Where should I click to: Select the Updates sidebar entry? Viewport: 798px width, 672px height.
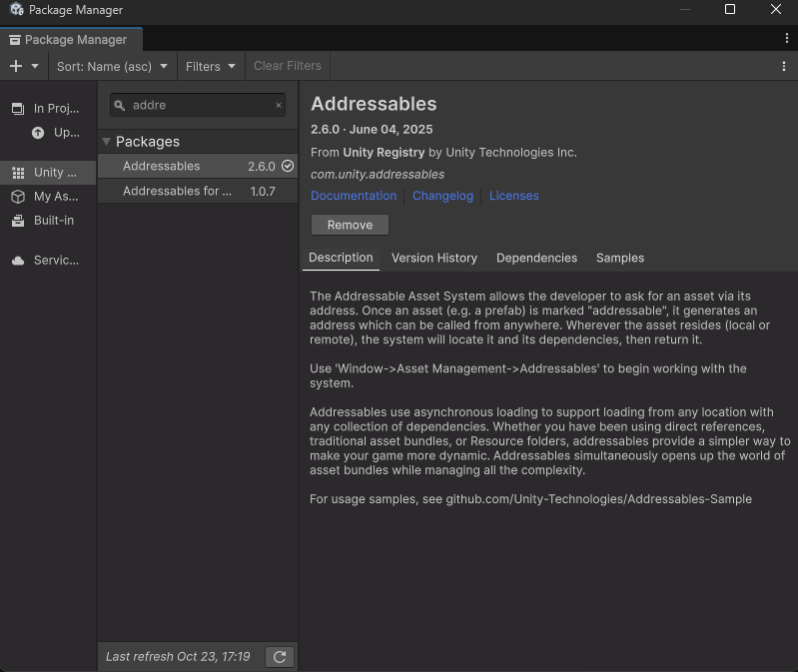48,133
